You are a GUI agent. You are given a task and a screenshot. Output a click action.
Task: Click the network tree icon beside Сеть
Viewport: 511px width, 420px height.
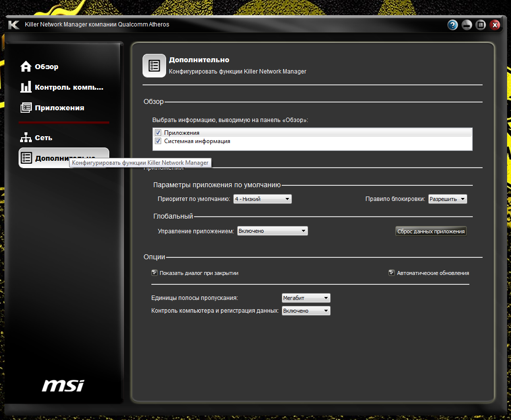click(26, 138)
